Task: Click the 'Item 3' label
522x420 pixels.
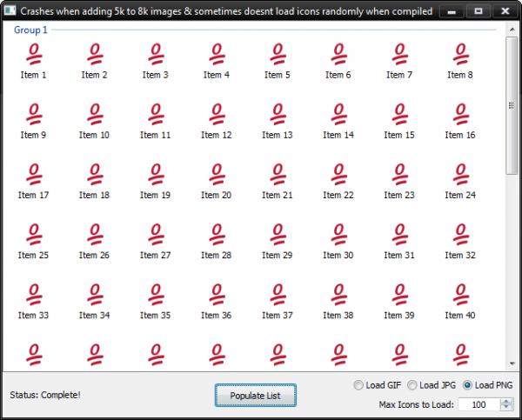Action: tap(156, 75)
